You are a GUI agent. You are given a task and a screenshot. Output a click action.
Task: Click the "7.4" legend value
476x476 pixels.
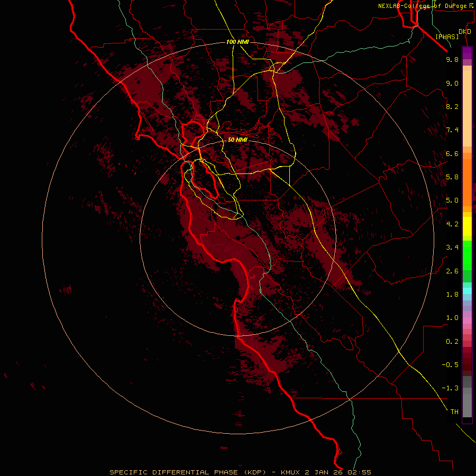click(452, 130)
